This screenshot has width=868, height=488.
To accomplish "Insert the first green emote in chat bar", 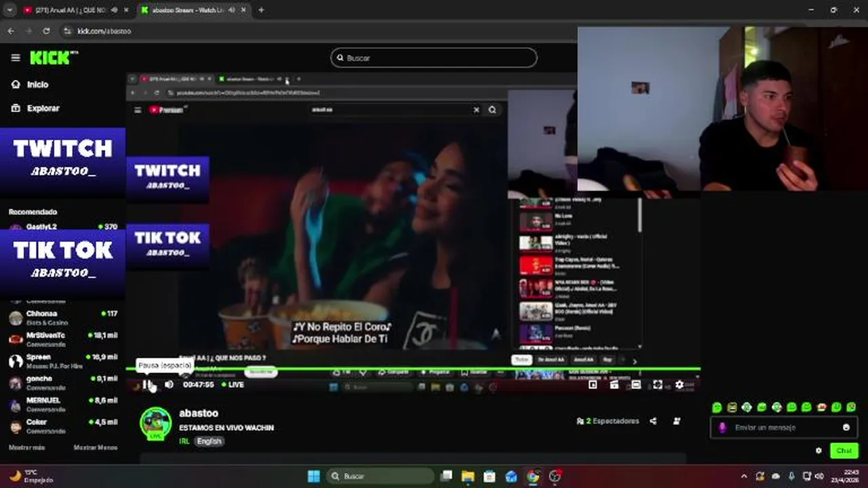I will 717,407.
